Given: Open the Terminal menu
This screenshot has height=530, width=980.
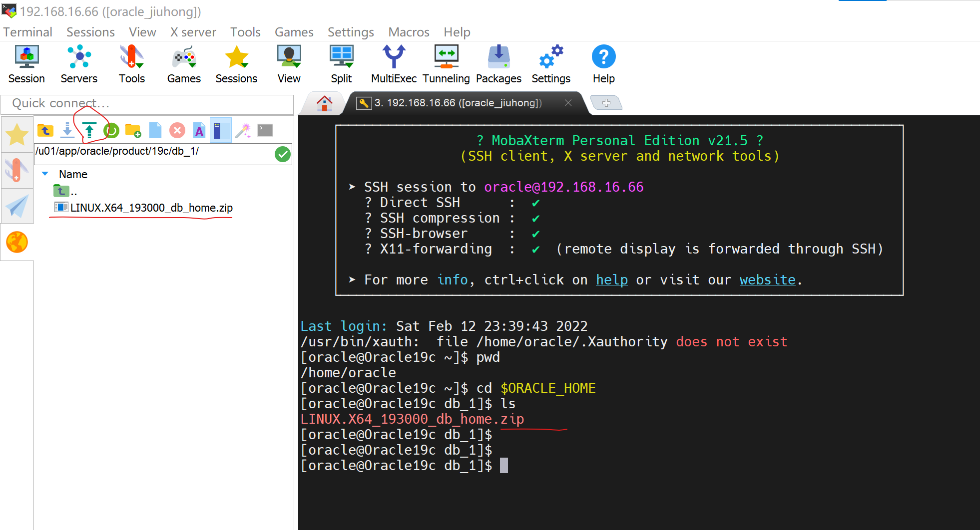Looking at the screenshot, I should 27,32.
